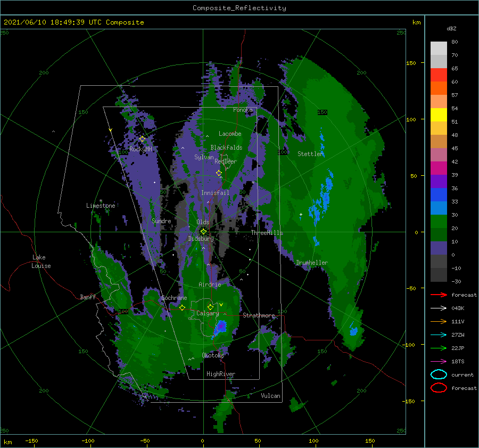The width and height of the screenshot is (479, 448).
Task: Click the yellow diamond marker above Calgary label
Action: pyautogui.click(x=210, y=307)
